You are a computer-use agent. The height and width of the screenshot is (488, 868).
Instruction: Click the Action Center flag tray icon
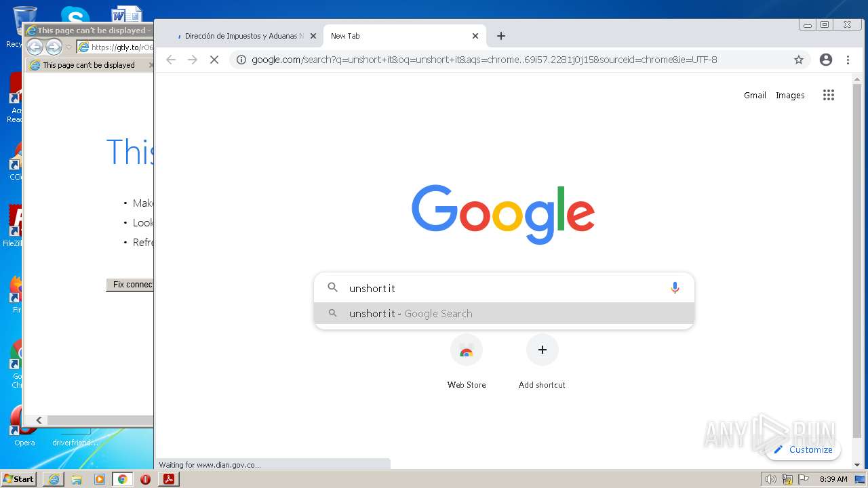click(804, 479)
